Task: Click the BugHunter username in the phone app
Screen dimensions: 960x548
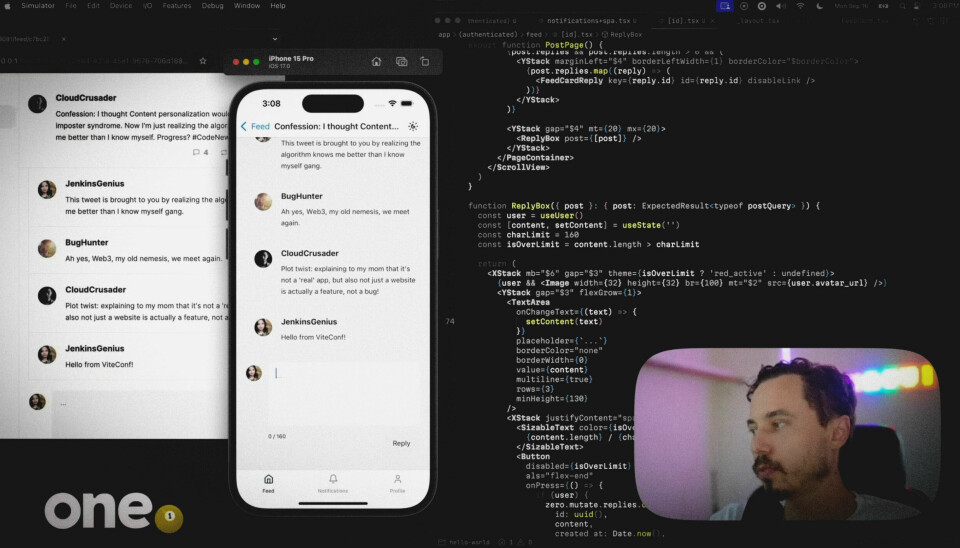Action: tap(302, 196)
